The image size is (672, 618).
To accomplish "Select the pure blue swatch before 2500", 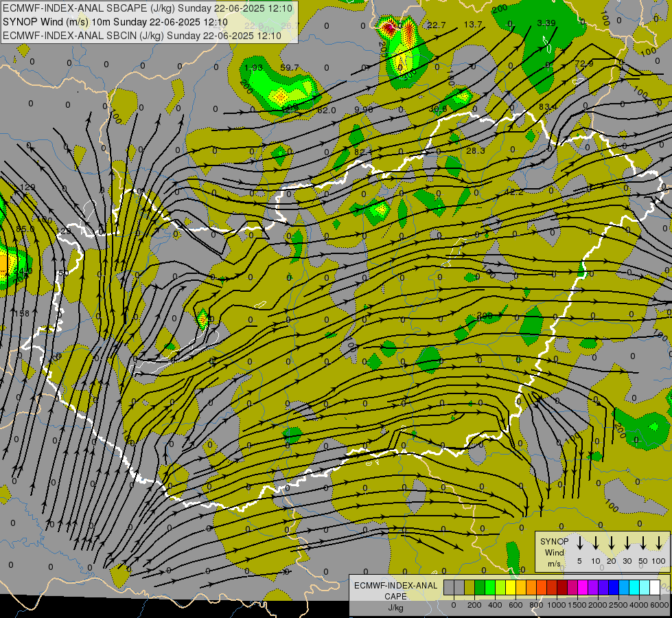I will click(x=613, y=588).
